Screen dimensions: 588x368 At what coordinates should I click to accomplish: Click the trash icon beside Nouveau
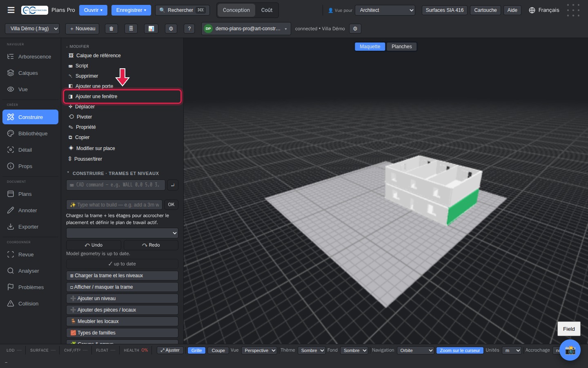(111, 29)
